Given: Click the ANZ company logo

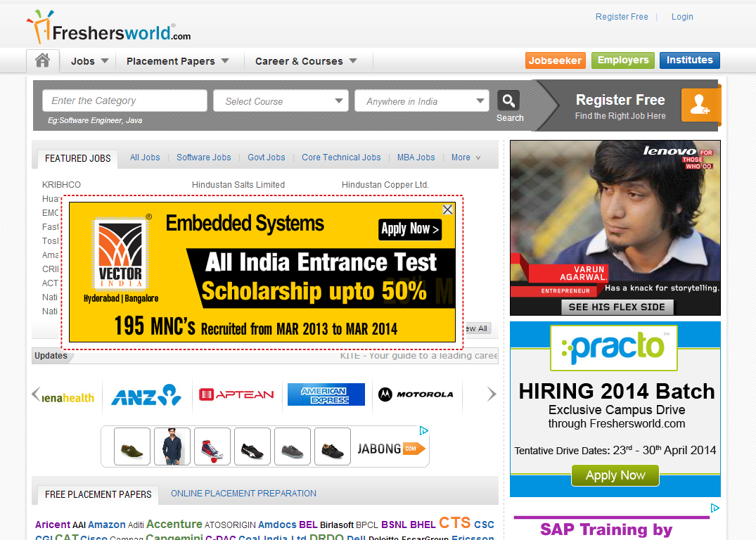Looking at the screenshot, I should pyautogui.click(x=146, y=395).
